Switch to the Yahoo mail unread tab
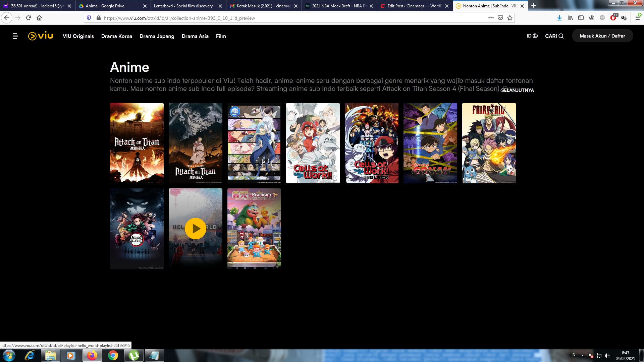 pyautogui.click(x=37, y=6)
